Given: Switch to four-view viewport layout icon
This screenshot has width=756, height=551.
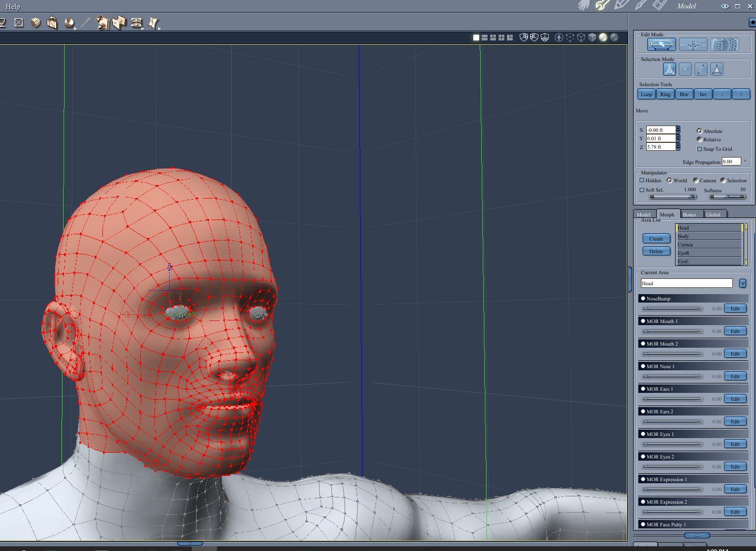Looking at the screenshot, I should click(x=501, y=37).
